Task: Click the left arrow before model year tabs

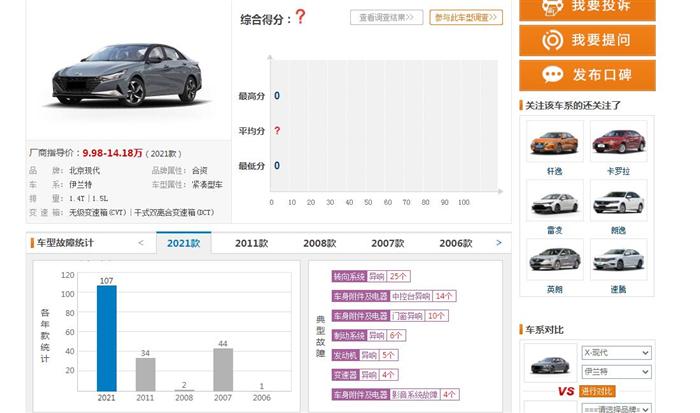Action: coord(141,243)
